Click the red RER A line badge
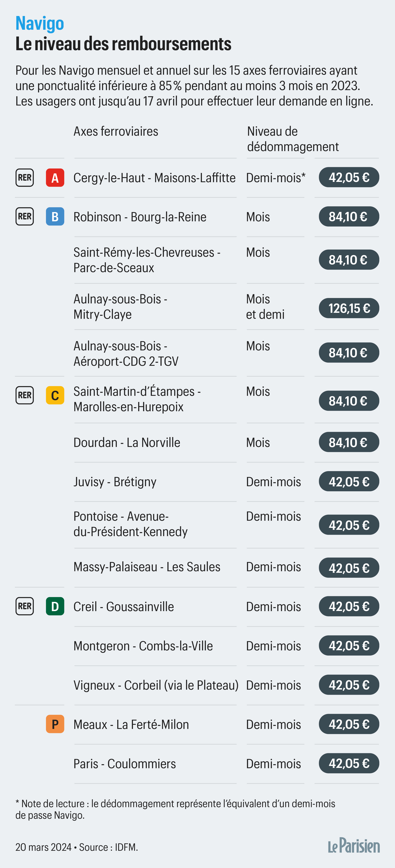395x868 pixels. pyautogui.click(x=55, y=178)
